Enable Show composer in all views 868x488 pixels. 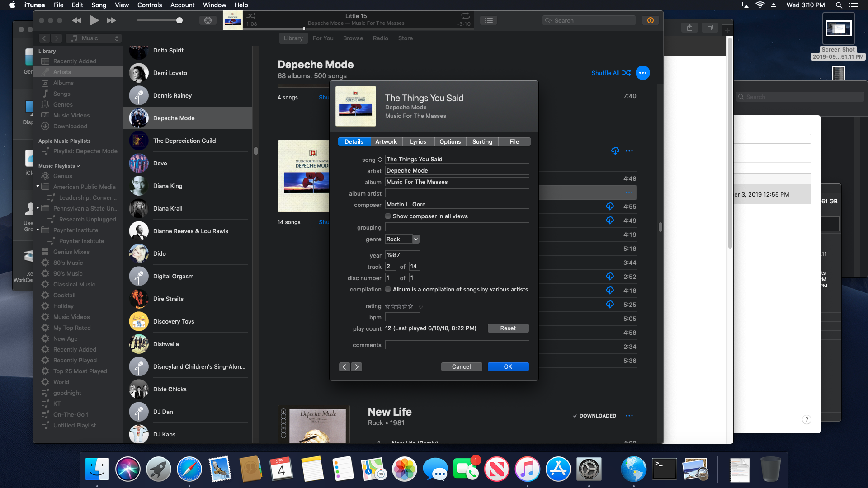pyautogui.click(x=388, y=216)
